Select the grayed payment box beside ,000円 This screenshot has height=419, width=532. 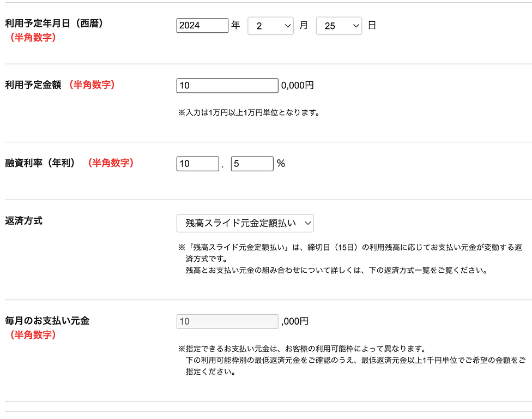[227, 321]
